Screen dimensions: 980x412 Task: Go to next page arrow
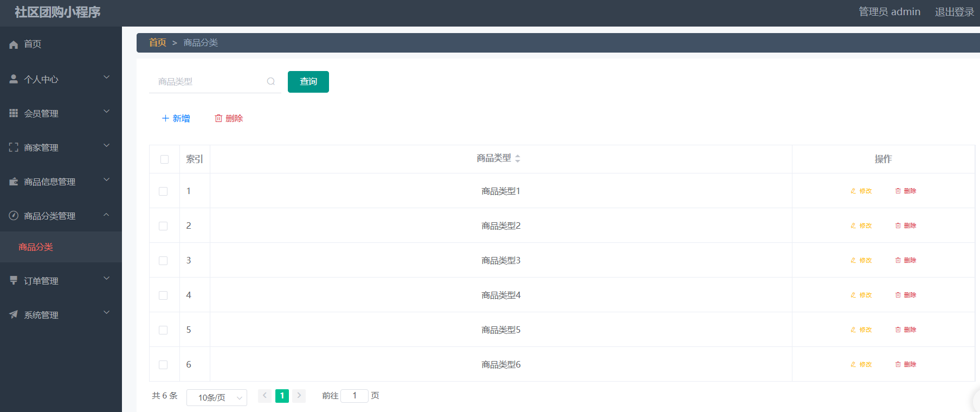[299, 396]
